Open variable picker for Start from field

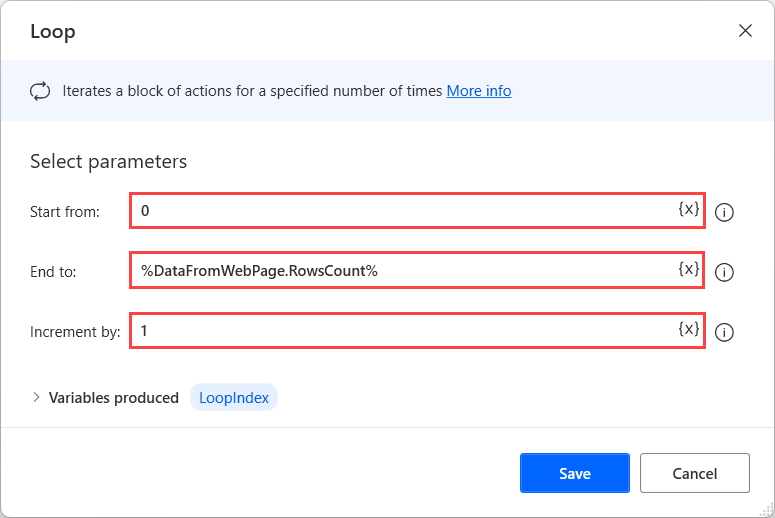688,210
